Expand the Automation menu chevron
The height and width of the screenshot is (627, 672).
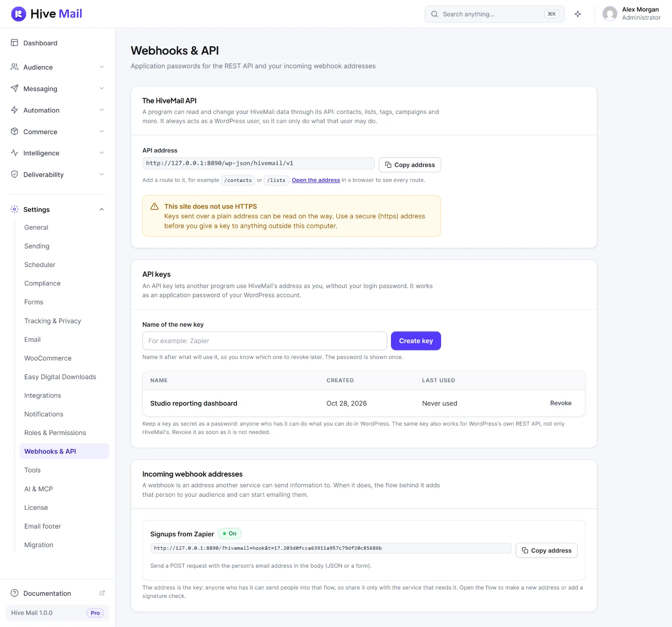click(x=102, y=110)
